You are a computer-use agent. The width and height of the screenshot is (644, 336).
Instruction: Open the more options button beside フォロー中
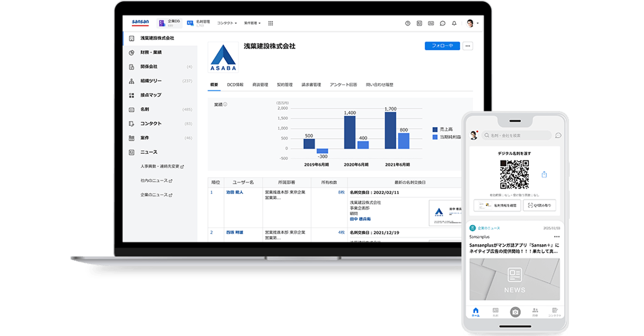click(x=468, y=46)
